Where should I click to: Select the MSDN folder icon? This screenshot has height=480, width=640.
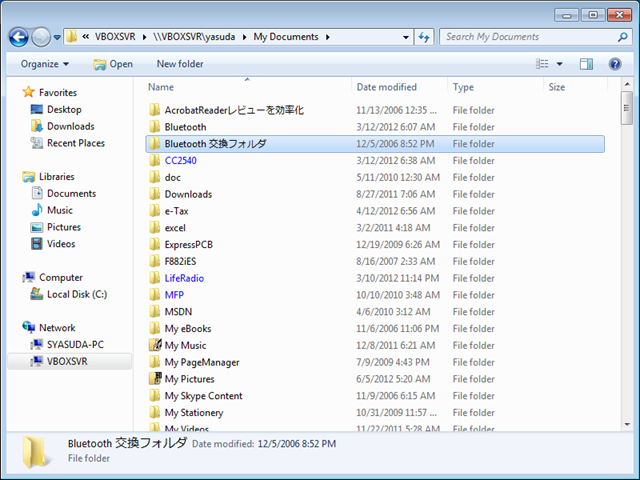click(155, 311)
